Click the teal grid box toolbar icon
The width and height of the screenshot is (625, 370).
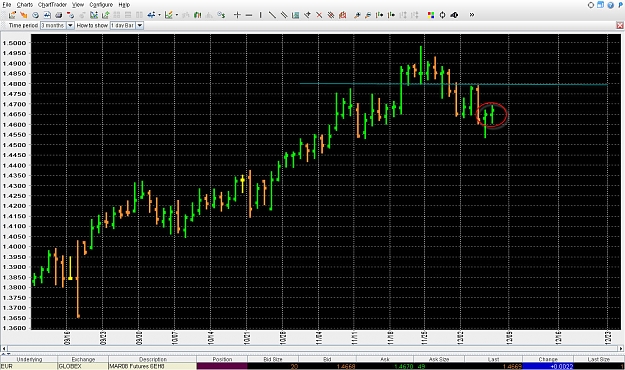[295, 15]
